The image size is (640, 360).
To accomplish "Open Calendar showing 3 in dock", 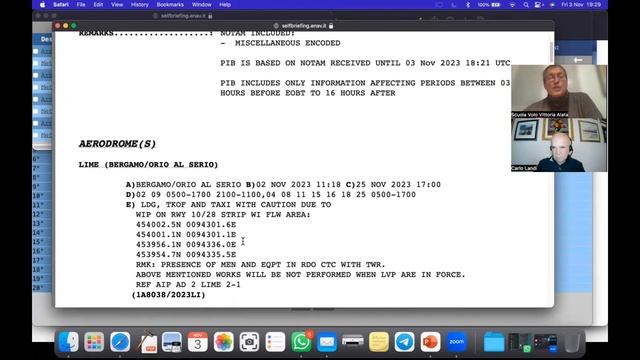I will [x=198, y=342].
